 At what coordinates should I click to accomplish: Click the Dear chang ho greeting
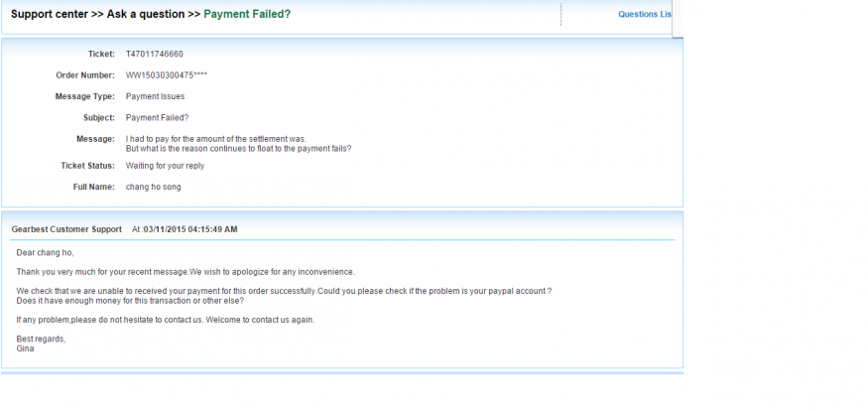[46, 253]
